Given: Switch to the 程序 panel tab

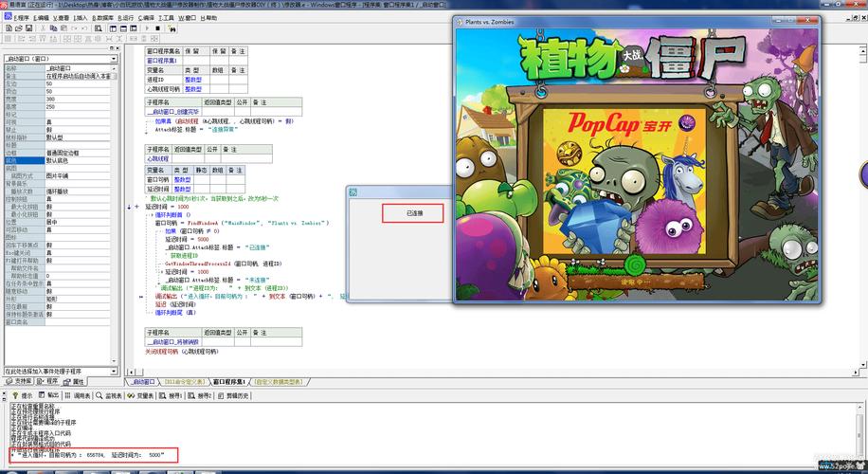Looking at the screenshot, I should 48,381.
